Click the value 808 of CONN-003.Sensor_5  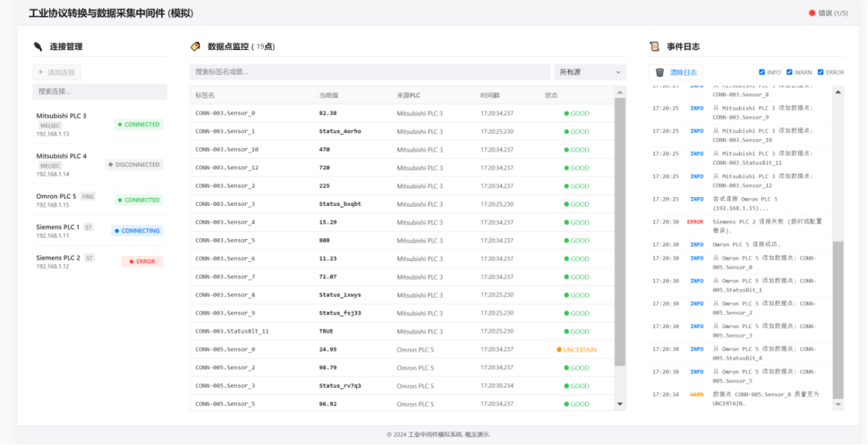coord(325,241)
